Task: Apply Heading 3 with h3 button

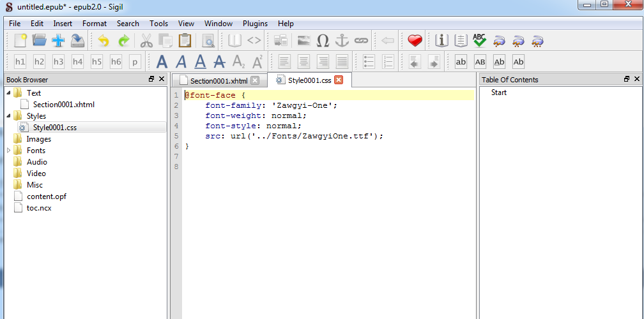Action: coord(58,62)
